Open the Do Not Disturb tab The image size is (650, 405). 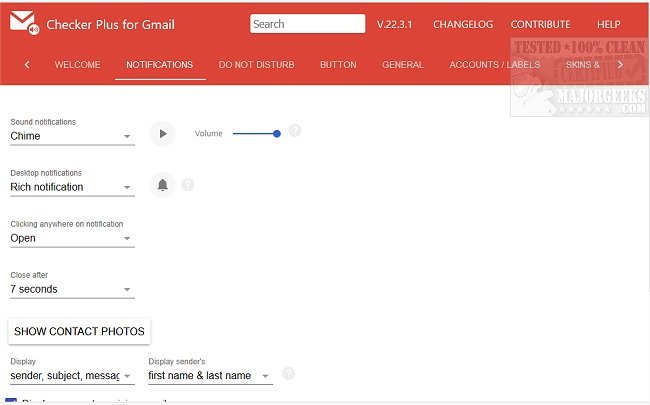point(256,65)
